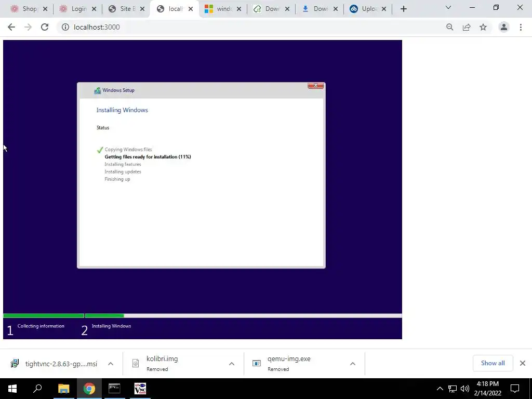Open the notification center
This screenshot has height=399, width=532.
515,389
